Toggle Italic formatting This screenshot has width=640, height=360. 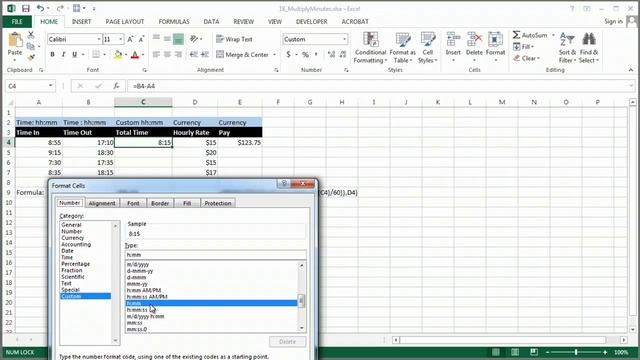click(x=63, y=54)
